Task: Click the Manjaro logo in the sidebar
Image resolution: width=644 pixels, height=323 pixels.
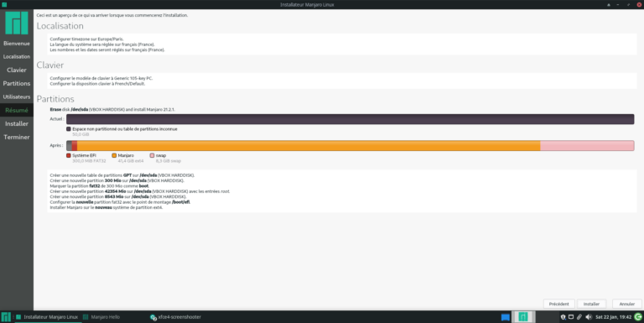Action: point(17,23)
